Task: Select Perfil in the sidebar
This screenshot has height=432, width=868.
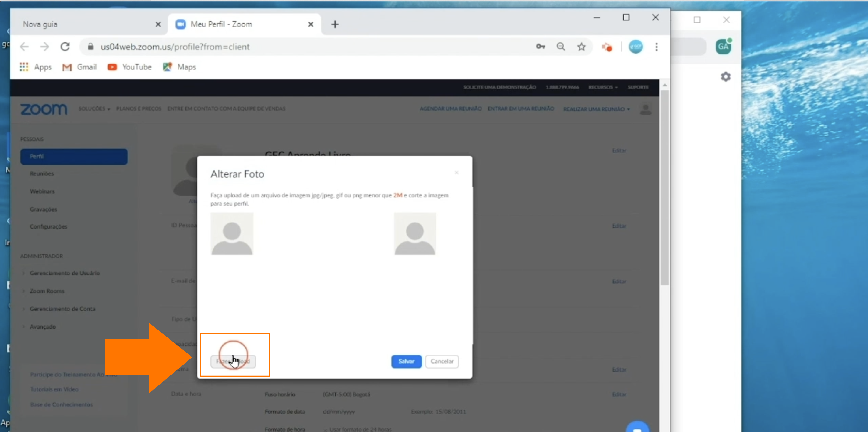Action: 74,157
